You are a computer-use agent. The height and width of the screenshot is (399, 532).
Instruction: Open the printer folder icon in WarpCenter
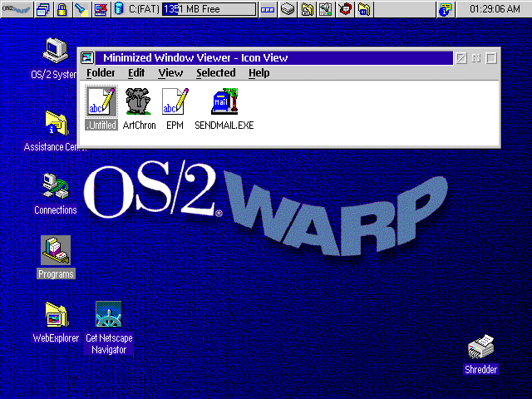pos(307,9)
